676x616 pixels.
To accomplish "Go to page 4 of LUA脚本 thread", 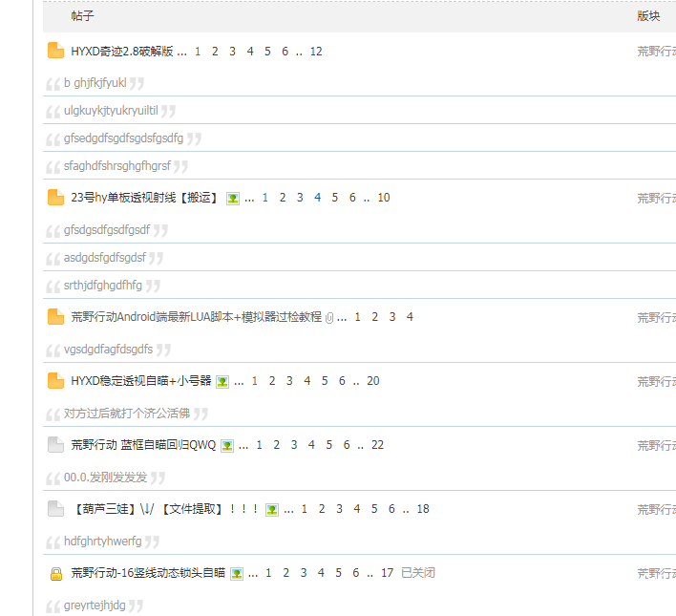I will coord(410,317).
